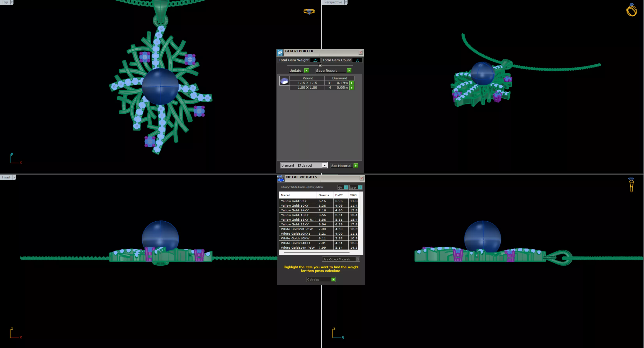Click the gold pendant icon in the side viewport
The height and width of the screenshot is (348, 644).
tap(631, 185)
